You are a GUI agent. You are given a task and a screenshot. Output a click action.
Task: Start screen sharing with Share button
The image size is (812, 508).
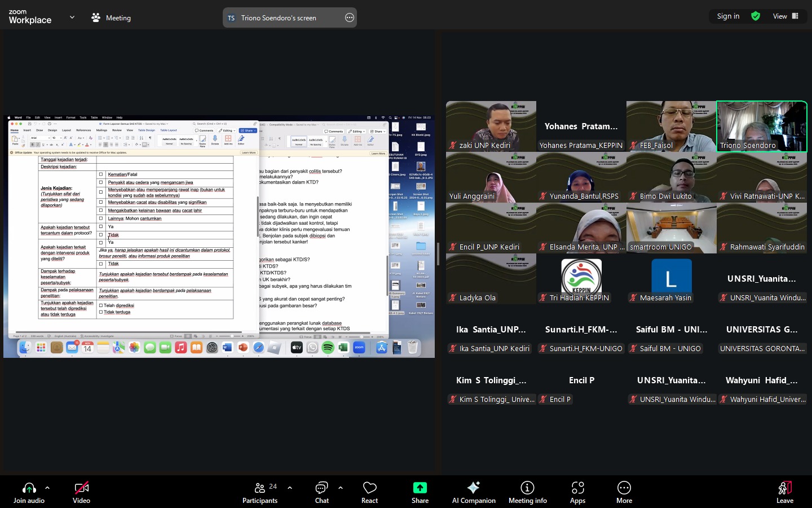click(420, 489)
